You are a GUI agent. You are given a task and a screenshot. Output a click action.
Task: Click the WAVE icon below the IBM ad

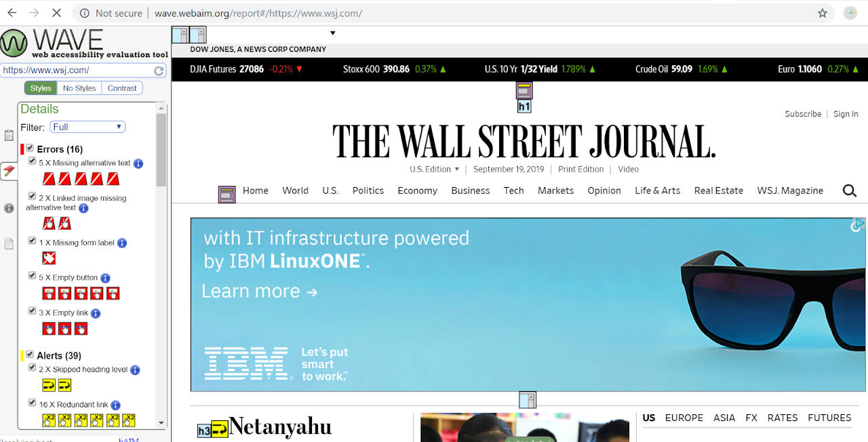(528, 400)
